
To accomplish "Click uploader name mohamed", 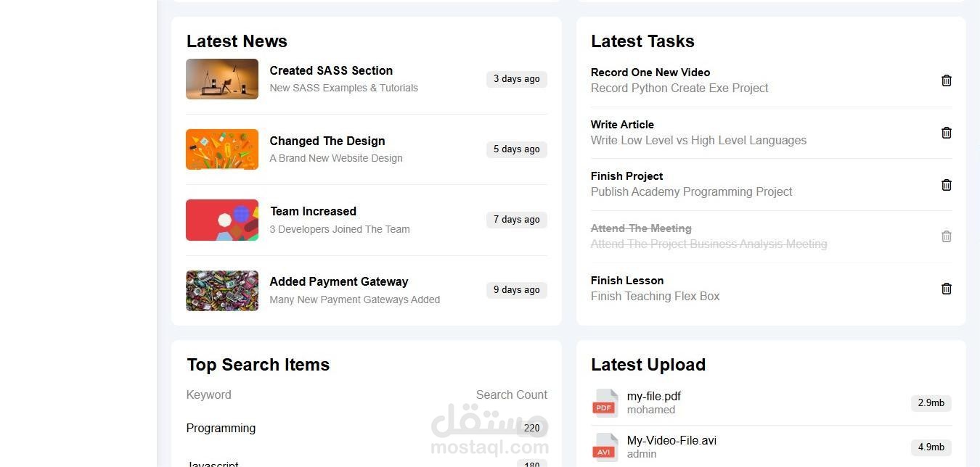I will coord(651,410).
